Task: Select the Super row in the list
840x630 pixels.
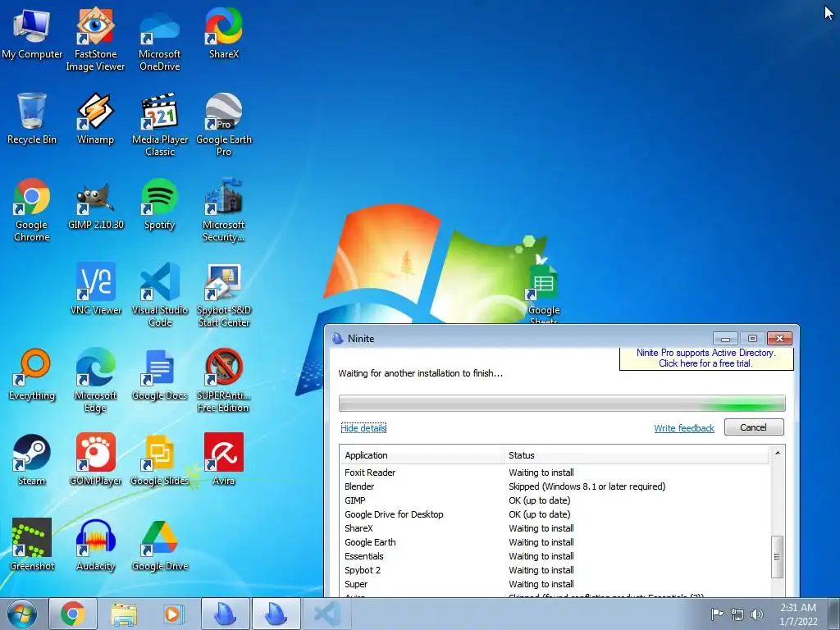Action: pos(555,584)
